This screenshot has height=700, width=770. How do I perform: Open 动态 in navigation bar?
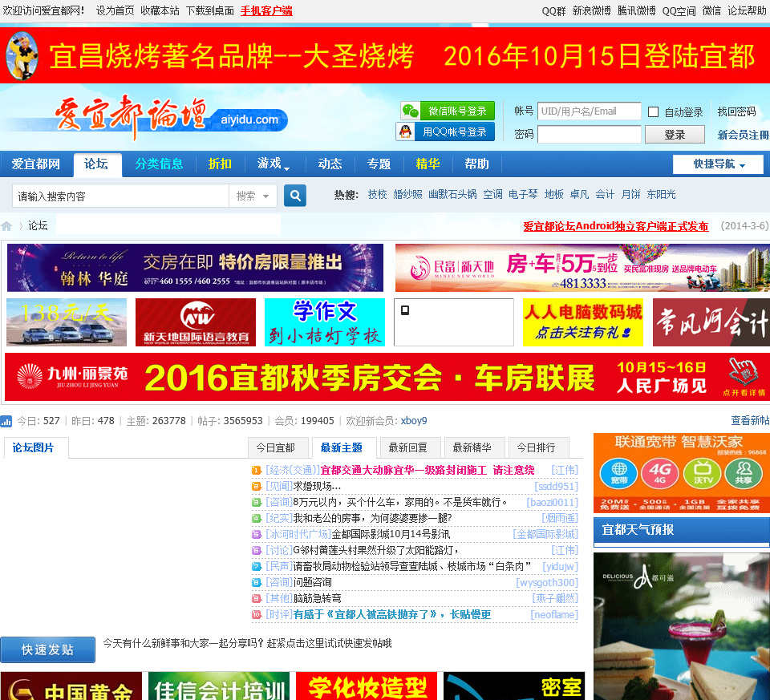(x=330, y=164)
